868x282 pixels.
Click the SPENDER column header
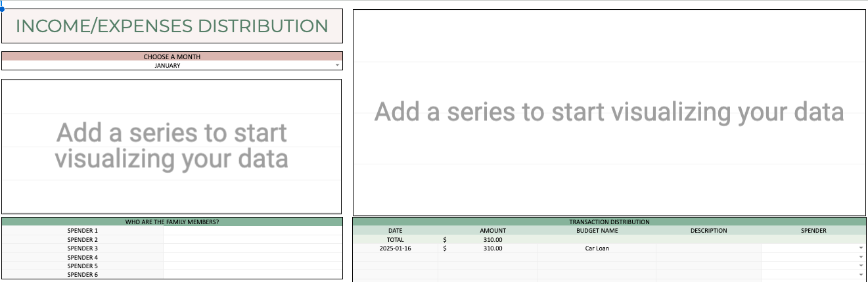pyautogui.click(x=813, y=231)
